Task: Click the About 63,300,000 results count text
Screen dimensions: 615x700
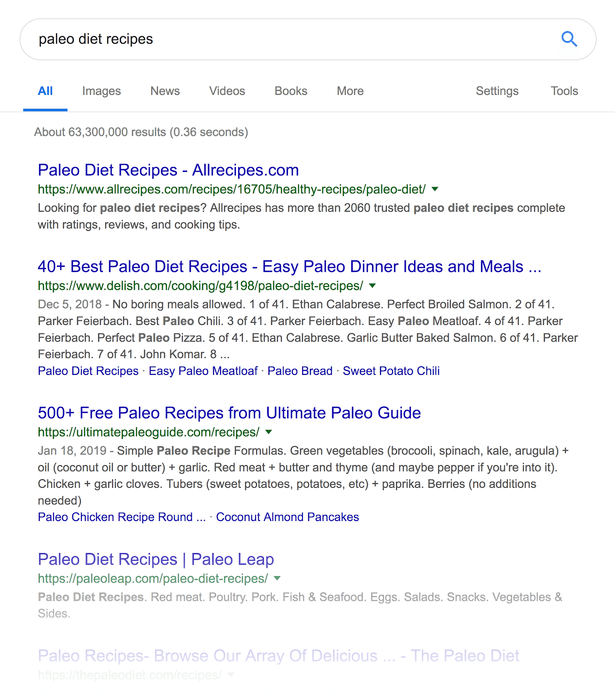Action: pos(141,132)
